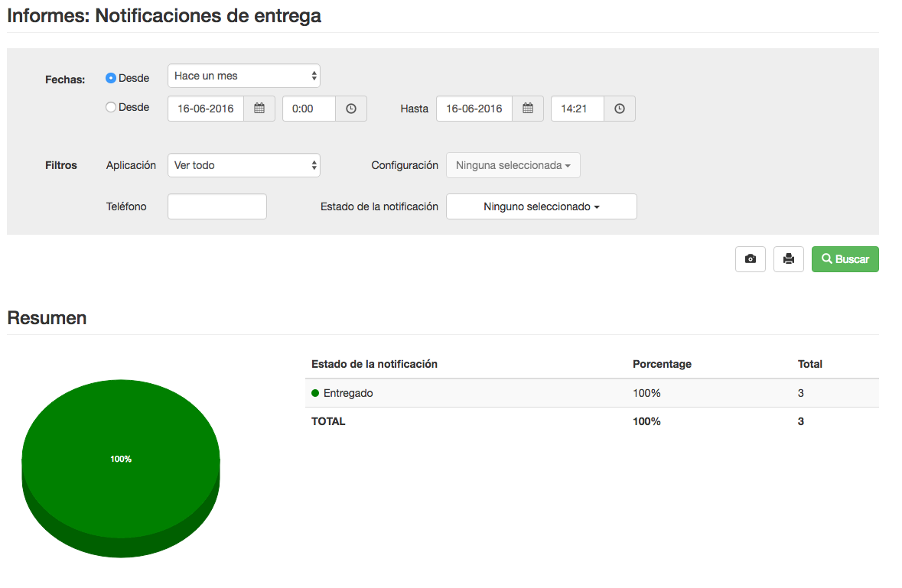
Task: Expand 'Ninguno seleccionado' notification status dropdown
Action: tap(542, 206)
